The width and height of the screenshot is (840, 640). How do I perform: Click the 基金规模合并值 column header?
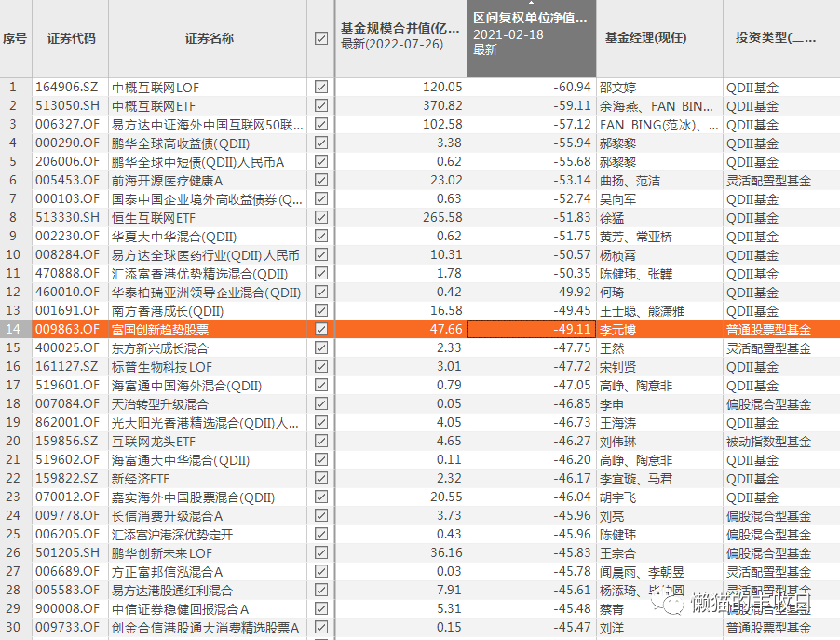(400, 38)
